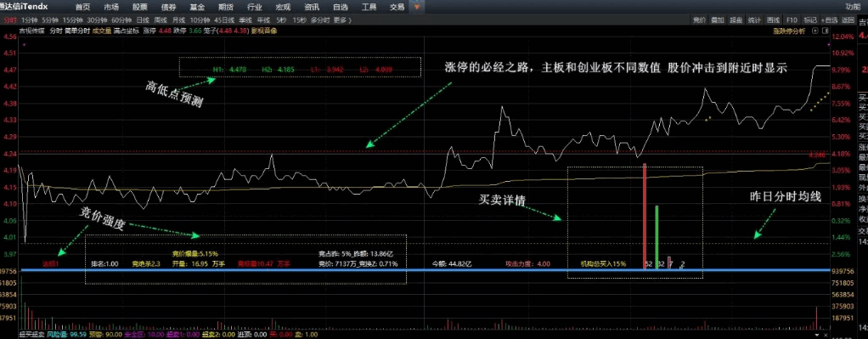Switch to the 5秒 period
The image size is (868, 339).
click(281, 20)
